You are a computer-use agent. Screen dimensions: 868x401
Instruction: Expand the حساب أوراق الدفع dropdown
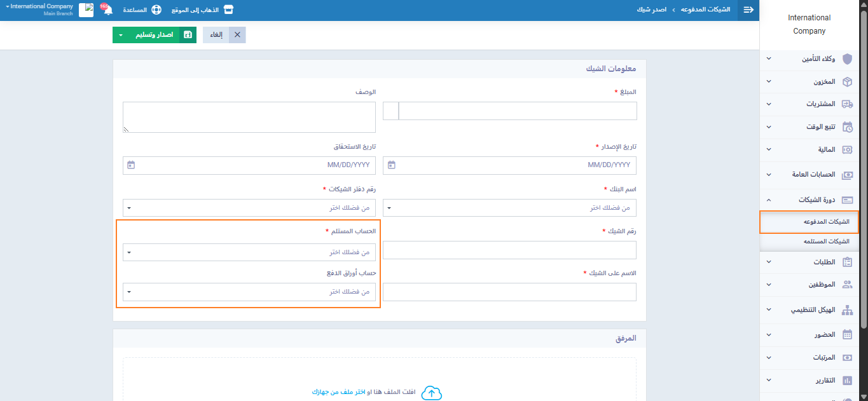249,292
